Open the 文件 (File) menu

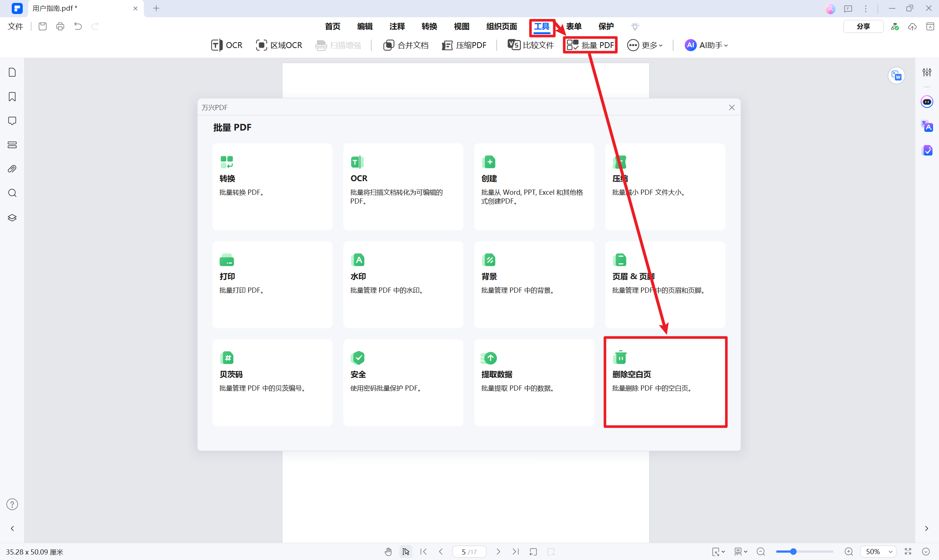[x=15, y=26]
